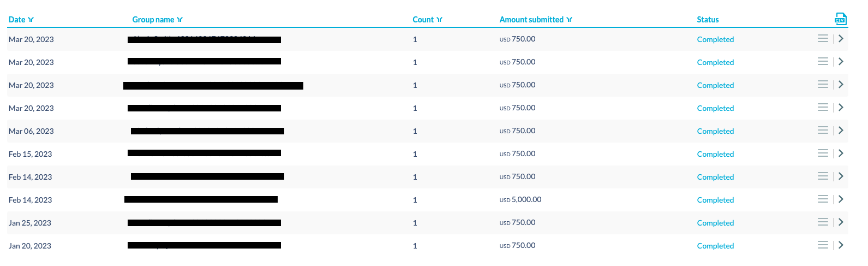Open hamburger menu for Feb 15, 2023 row
Viewport: 868px width, 266px height.
point(823,153)
